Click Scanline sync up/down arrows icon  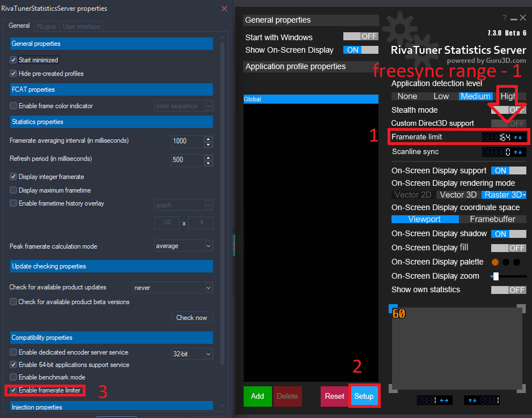(x=518, y=152)
